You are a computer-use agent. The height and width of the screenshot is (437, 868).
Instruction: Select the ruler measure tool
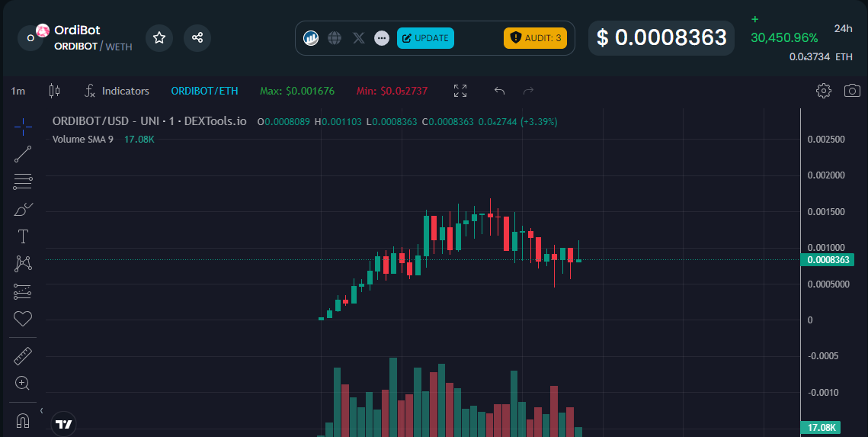23,356
